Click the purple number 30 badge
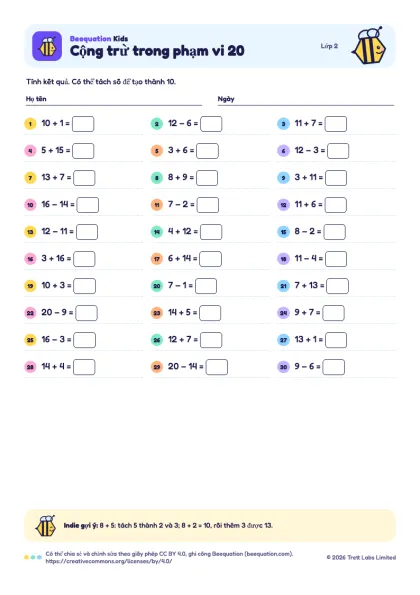The height and width of the screenshot is (595, 420). pyautogui.click(x=283, y=367)
